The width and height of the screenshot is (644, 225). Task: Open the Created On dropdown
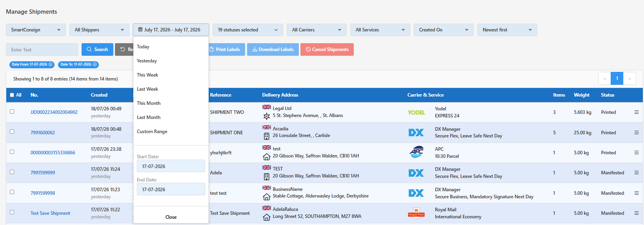pyautogui.click(x=444, y=30)
